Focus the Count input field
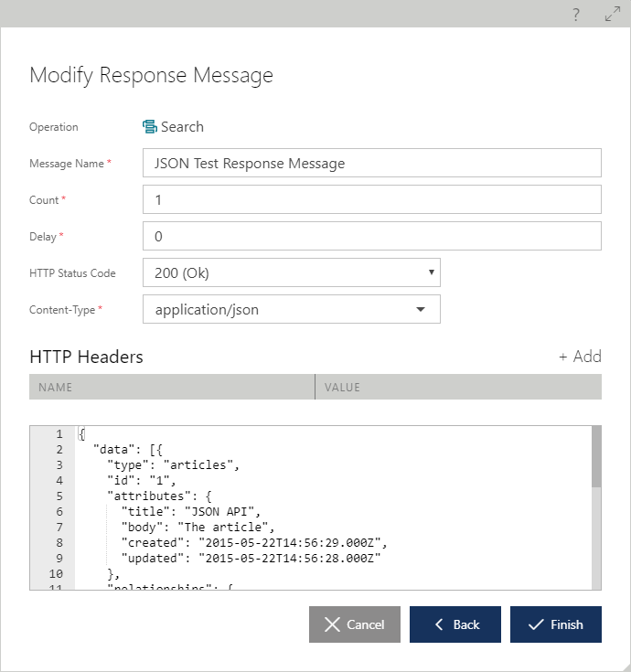 click(371, 199)
